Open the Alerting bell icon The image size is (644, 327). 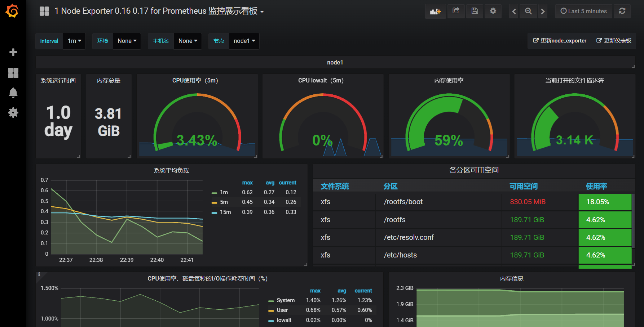tap(13, 93)
